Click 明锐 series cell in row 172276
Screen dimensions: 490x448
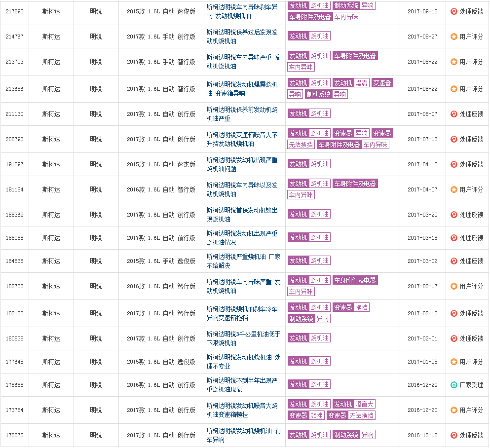96,435
